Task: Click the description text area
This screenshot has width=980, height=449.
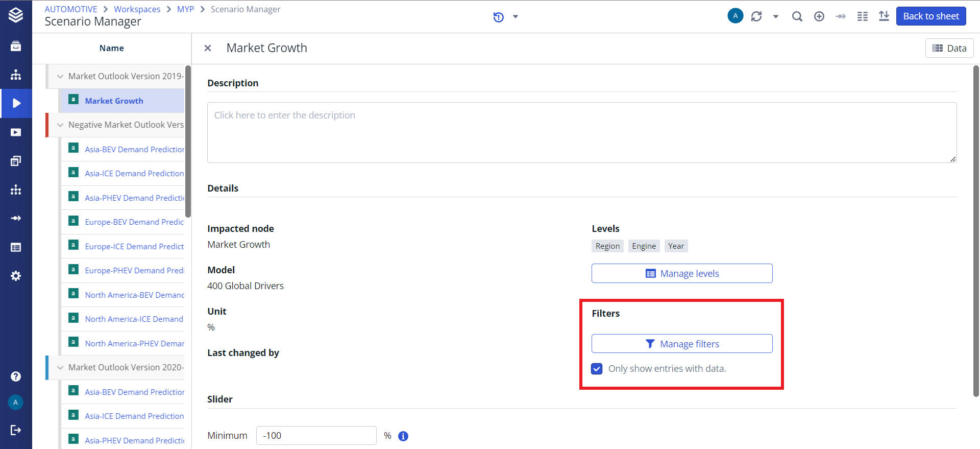Action: click(x=581, y=132)
